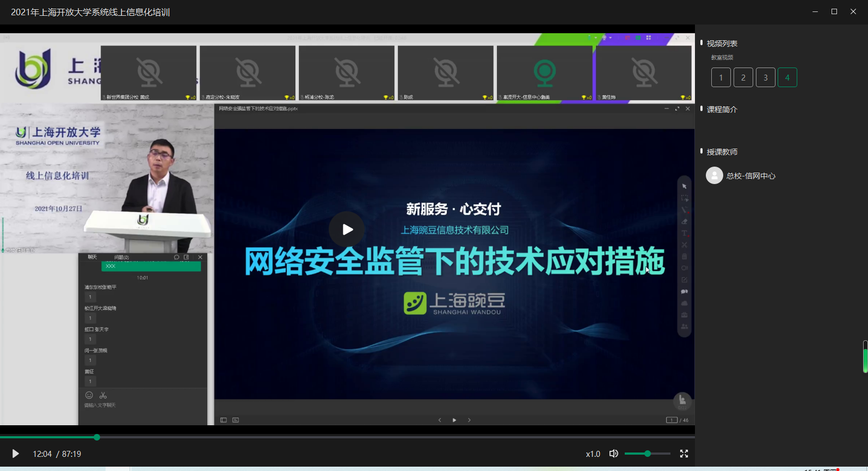The width and height of the screenshot is (868, 471).
Task: Click the 视频列表 section heading
Action: click(x=722, y=44)
